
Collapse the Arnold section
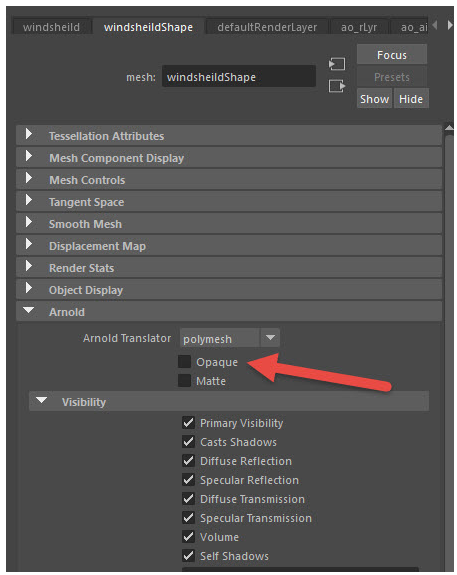[229, 312]
